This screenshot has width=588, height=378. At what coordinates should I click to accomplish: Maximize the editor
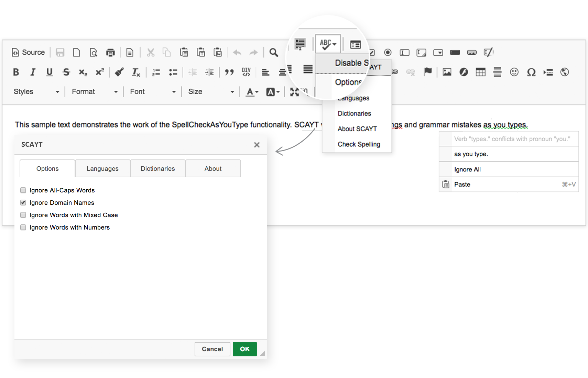click(x=294, y=92)
